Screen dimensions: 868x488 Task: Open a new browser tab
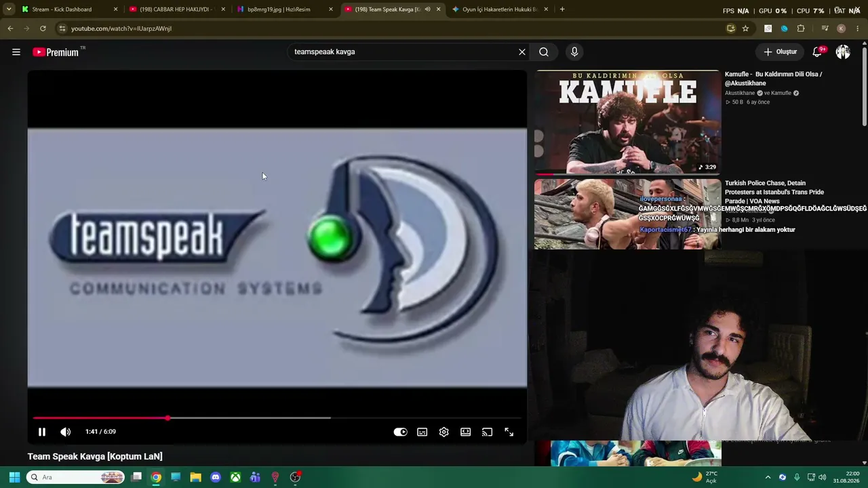[562, 9]
